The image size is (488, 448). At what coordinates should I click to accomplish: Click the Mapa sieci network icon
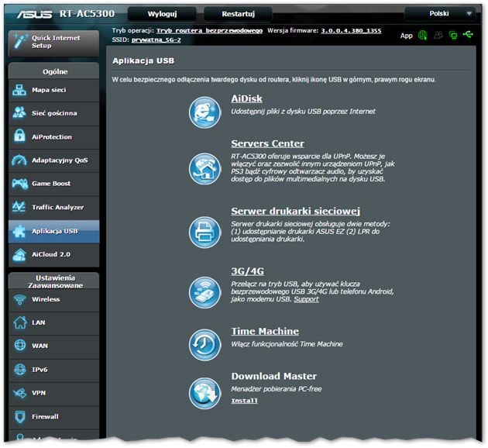[19, 90]
